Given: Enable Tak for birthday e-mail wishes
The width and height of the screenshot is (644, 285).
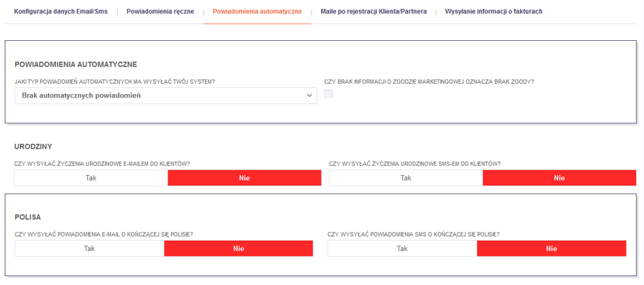Looking at the screenshot, I should pos(91,178).
